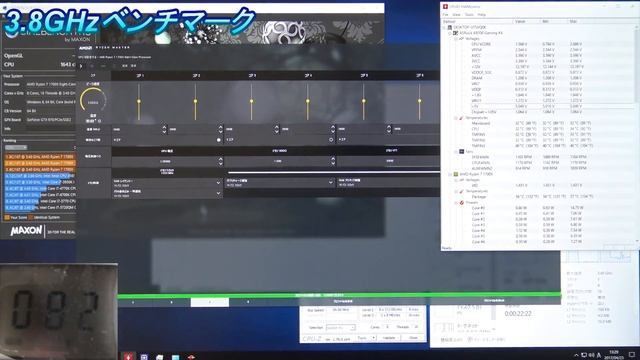
Task: Collapse the Powers node under AMD Ryzen
Action: tap(456, 202)
